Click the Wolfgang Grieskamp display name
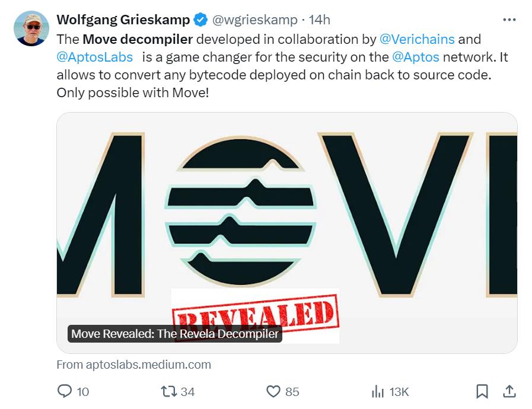The image size is (532, 409). point(123,20)
